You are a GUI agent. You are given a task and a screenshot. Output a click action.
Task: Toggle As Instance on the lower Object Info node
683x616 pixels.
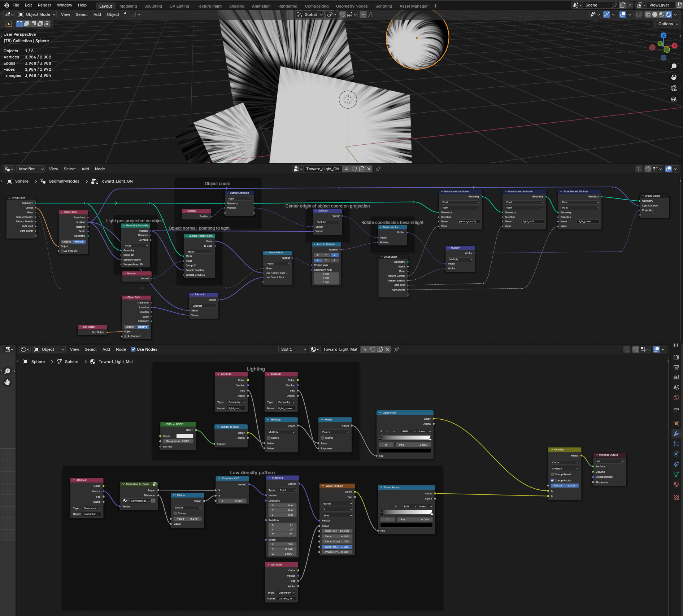click(125, 336)
